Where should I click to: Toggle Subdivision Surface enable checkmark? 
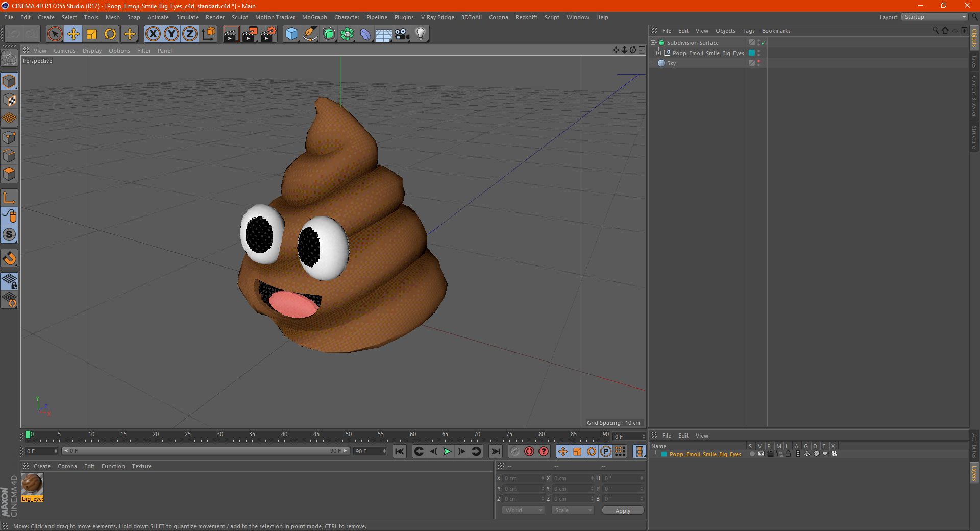click(763, 43)
